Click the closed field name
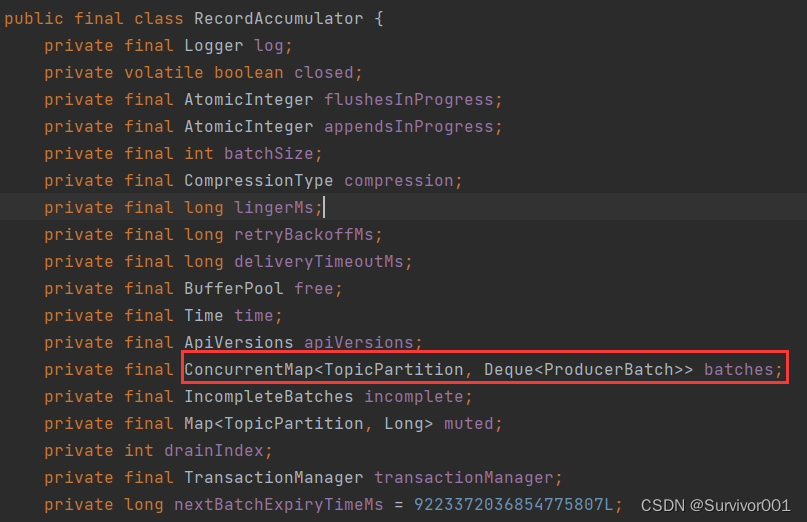Viewport: 807px width, 522px height. [333, 73]
